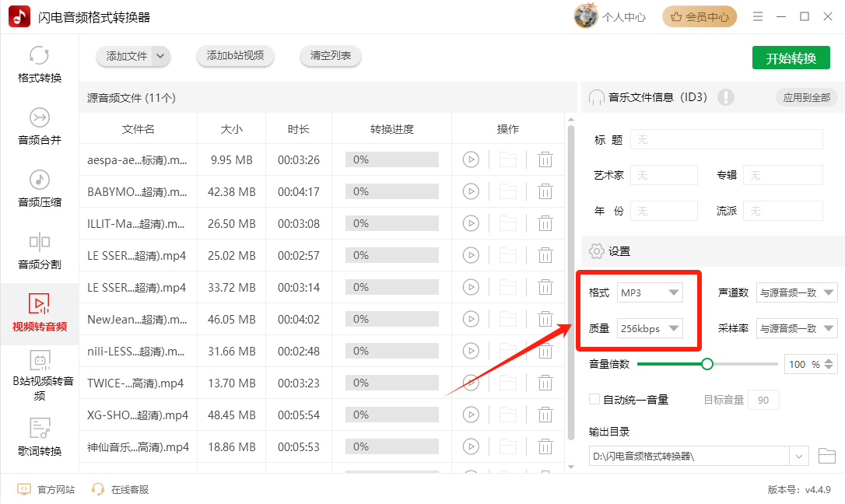
Task: Expand the output directory path dropdown
Action: 798,457
